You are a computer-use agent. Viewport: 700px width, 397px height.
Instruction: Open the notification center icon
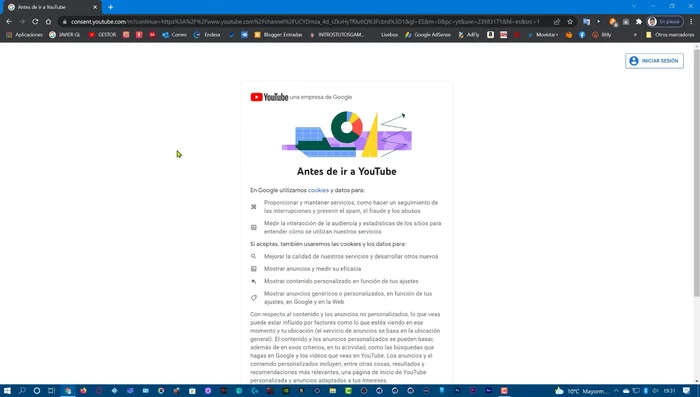tap(687, 391)
